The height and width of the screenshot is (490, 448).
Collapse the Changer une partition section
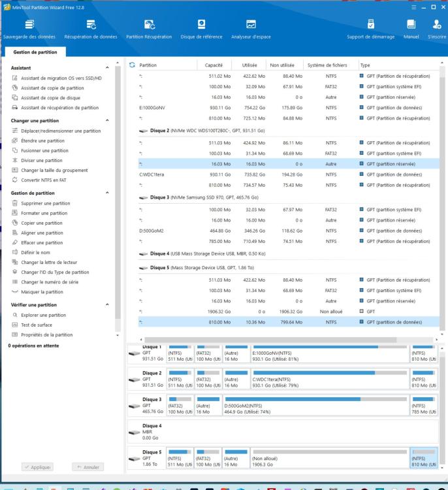tap(107, 120)
